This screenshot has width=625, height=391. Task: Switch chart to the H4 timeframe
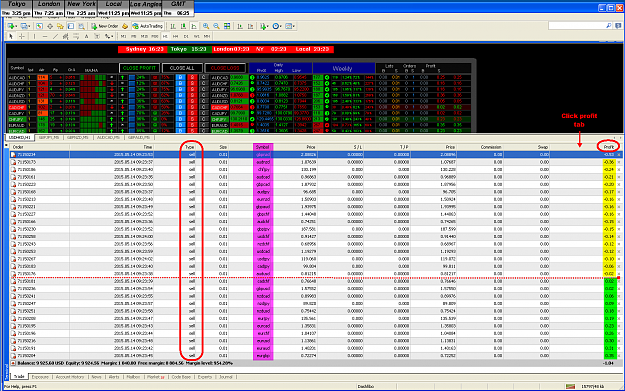pos(175,36)
